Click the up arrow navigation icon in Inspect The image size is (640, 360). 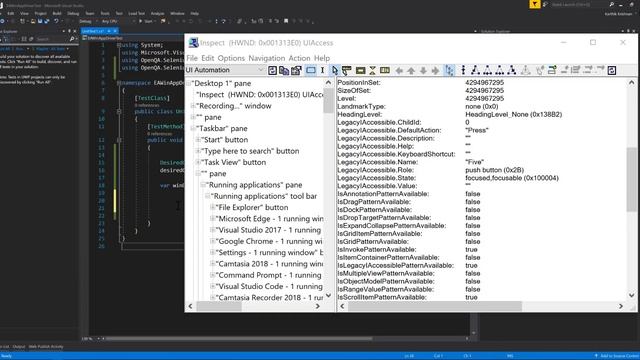click(411, 71)
